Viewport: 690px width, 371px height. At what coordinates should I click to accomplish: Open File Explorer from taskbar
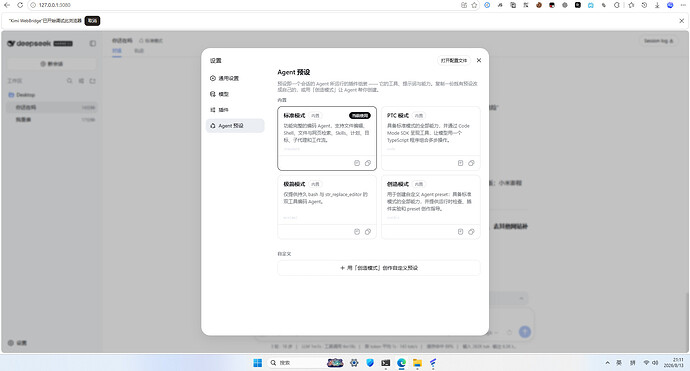click(417, 363)
